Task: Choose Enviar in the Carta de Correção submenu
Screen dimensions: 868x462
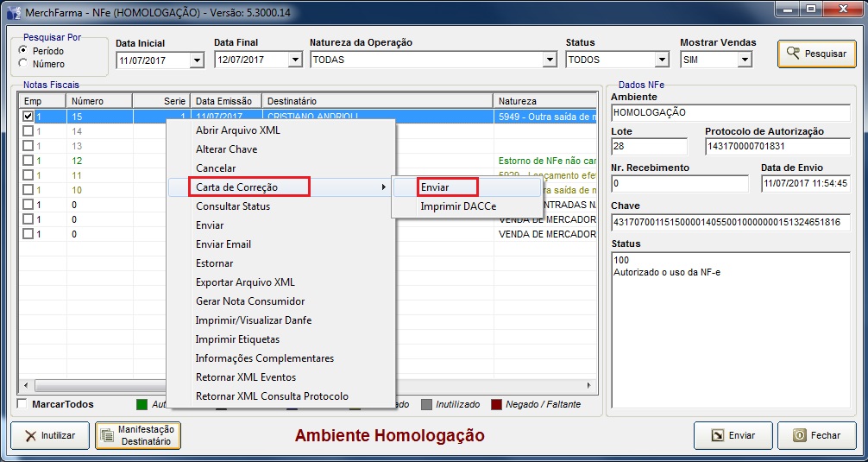Action: coord(435,187)
